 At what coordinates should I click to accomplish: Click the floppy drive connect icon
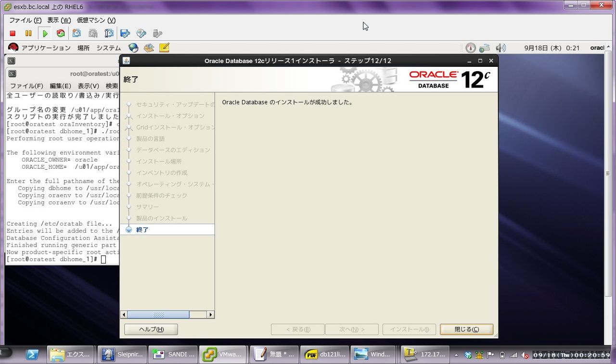point(125,34)
